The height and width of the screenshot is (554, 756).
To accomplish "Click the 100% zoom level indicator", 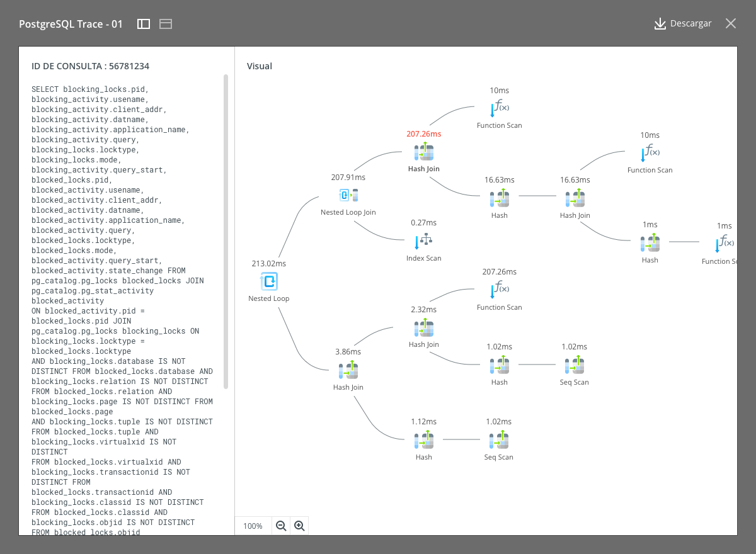I will click(253, 526).
